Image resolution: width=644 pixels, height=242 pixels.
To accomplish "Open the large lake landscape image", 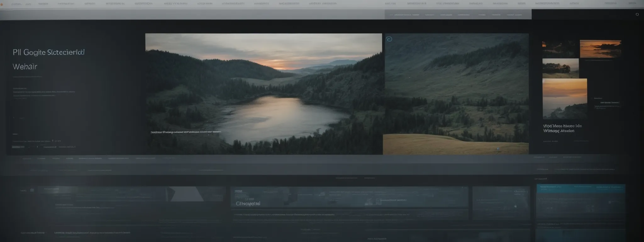I will [264, 94].
